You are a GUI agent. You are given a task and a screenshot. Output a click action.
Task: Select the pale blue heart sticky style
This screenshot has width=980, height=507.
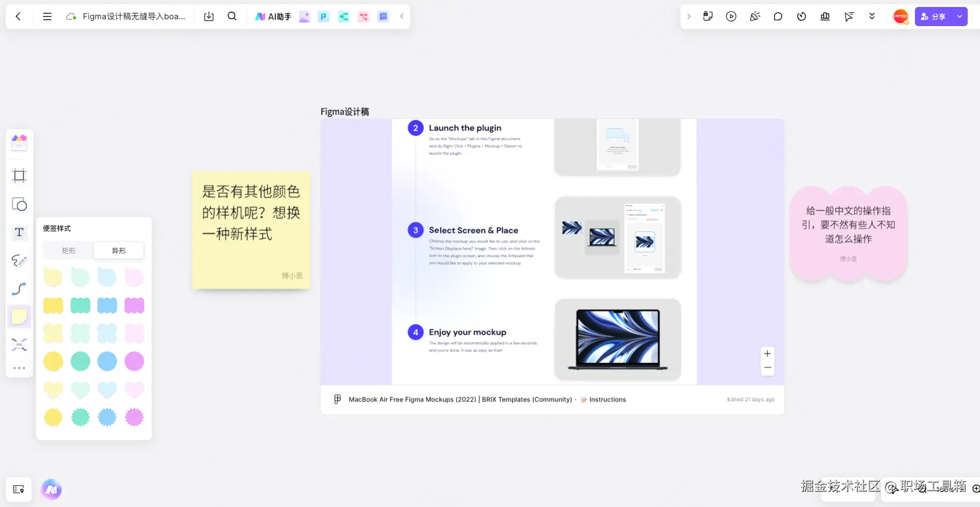click(107, 390)
